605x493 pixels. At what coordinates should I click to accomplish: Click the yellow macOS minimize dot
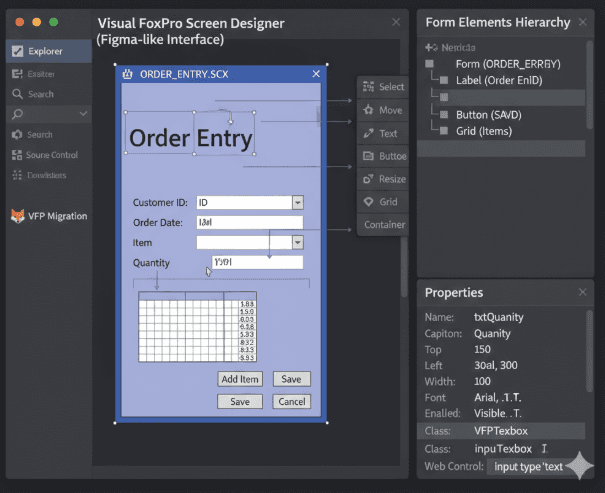click(x=37, y=22)
